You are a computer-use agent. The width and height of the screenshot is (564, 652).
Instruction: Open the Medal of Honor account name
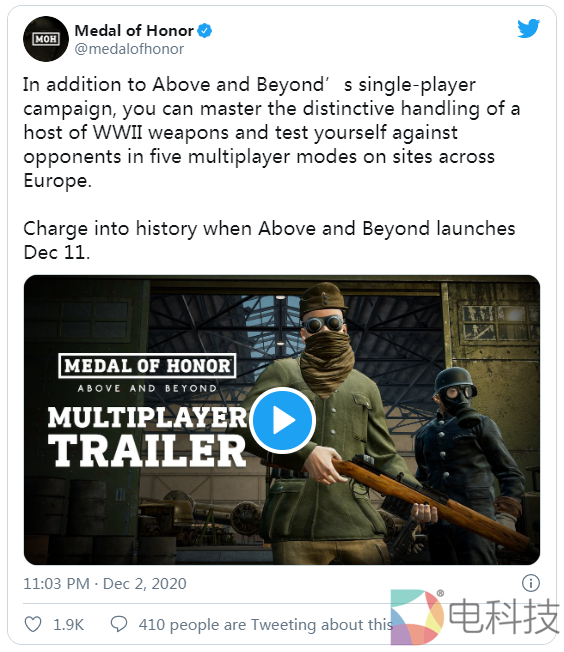coord(134,30)
